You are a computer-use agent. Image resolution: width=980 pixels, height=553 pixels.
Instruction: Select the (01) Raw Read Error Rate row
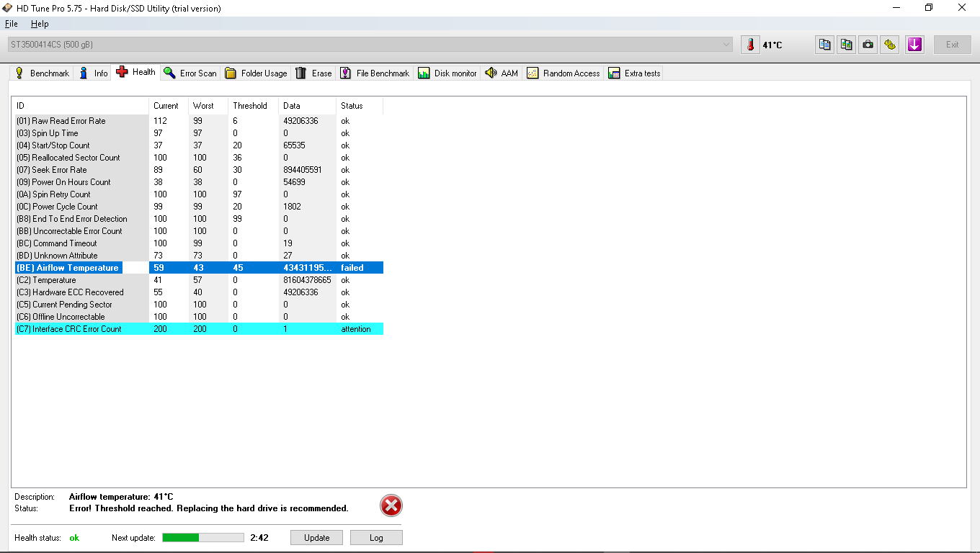[199, 121]
